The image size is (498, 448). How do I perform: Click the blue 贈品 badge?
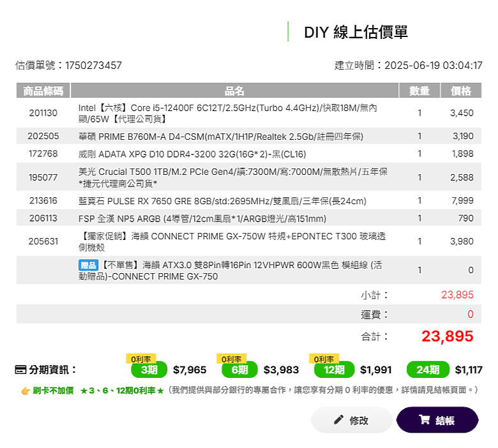(88, 265)
